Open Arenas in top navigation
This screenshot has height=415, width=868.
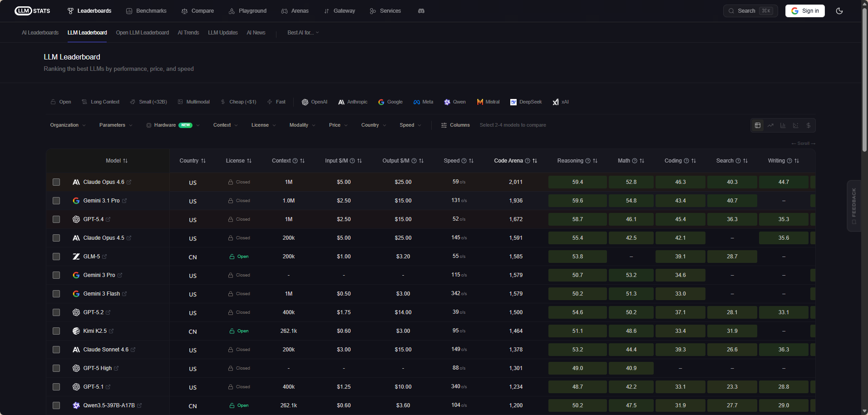pyautogui.click(x=295, y=11)
